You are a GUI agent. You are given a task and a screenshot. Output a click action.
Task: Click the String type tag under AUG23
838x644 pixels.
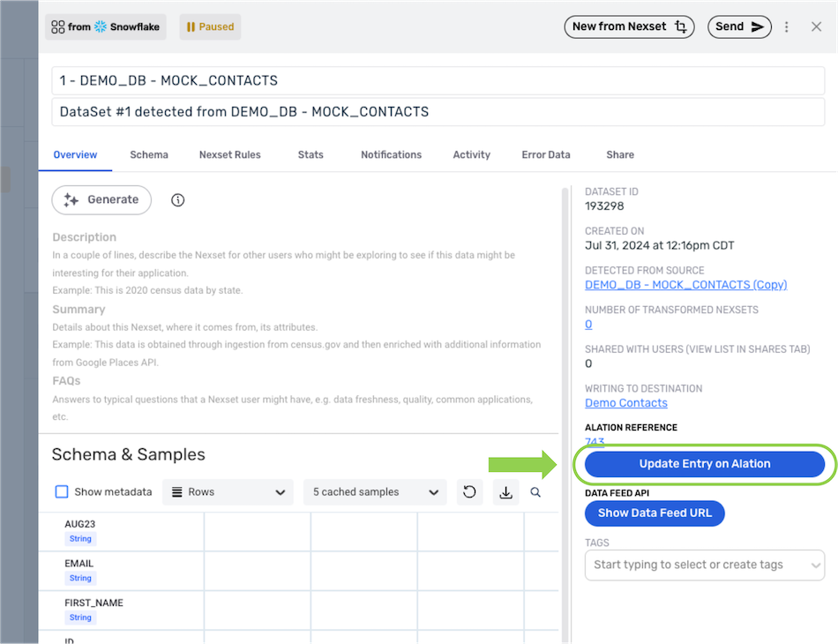tap(80, 539)
